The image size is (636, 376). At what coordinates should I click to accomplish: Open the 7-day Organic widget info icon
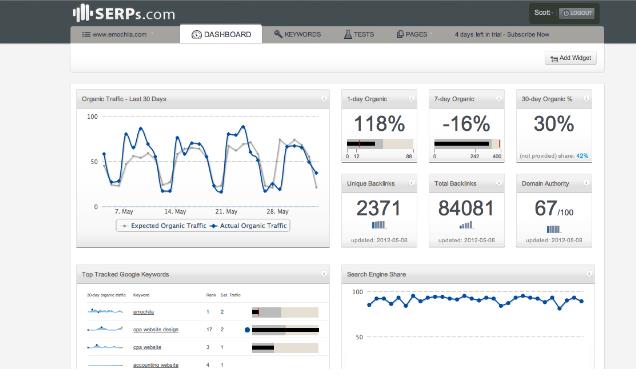point(499,99)
